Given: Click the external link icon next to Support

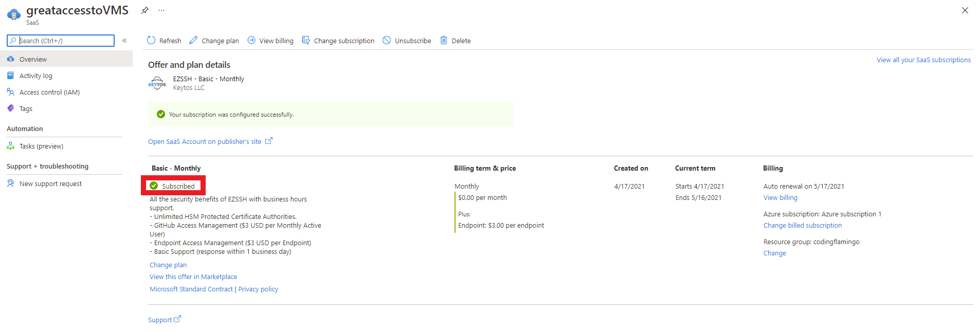Looking at the screenshot, I should [177, 319].
